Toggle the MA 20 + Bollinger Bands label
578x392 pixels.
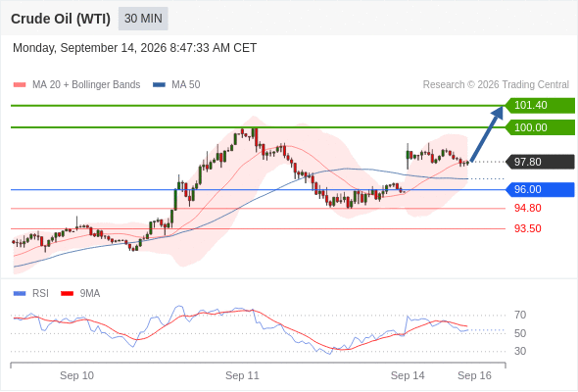coord(86,85)
